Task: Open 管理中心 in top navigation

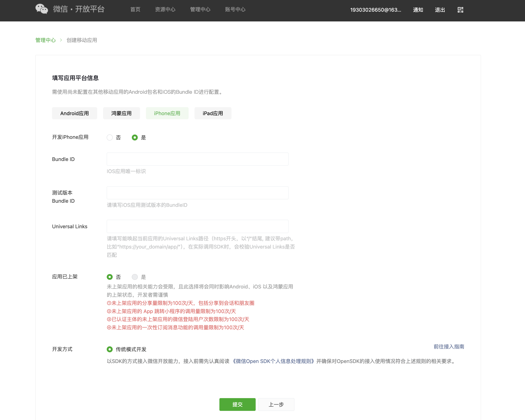Action: pos(200,9)
